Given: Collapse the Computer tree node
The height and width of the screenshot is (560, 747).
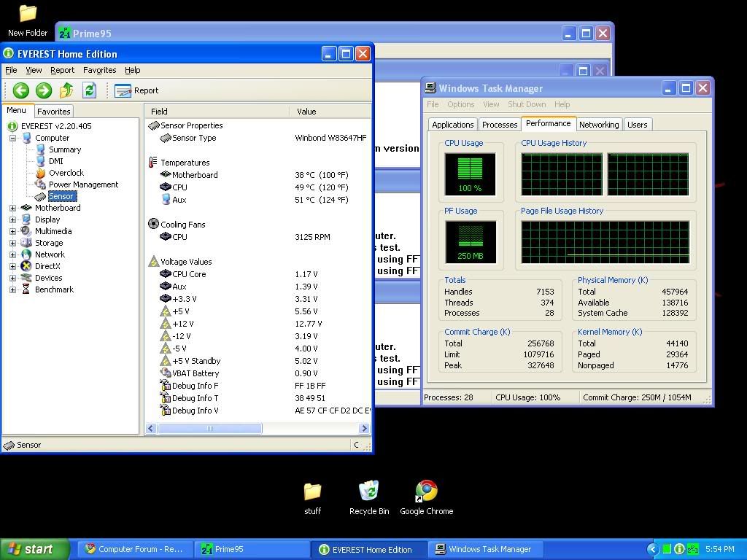Looking at the screenshot, I should point(12,138).
